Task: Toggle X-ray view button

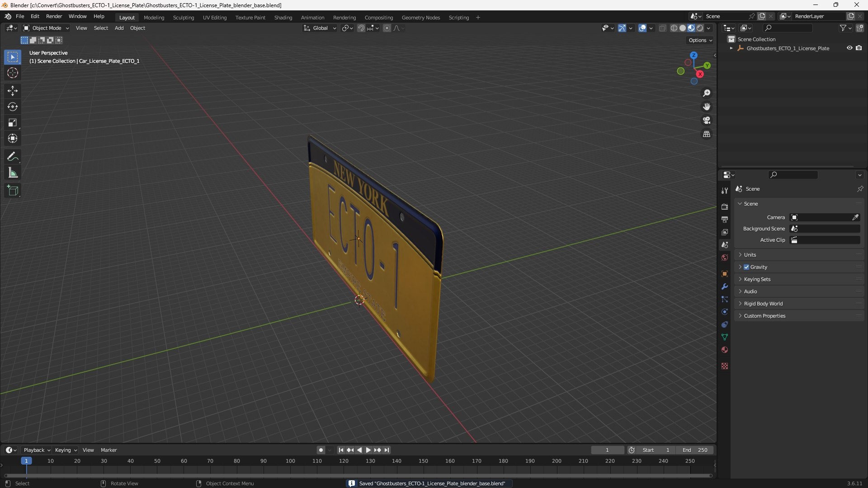Action: pyautogui.click(x=662, y=28)
